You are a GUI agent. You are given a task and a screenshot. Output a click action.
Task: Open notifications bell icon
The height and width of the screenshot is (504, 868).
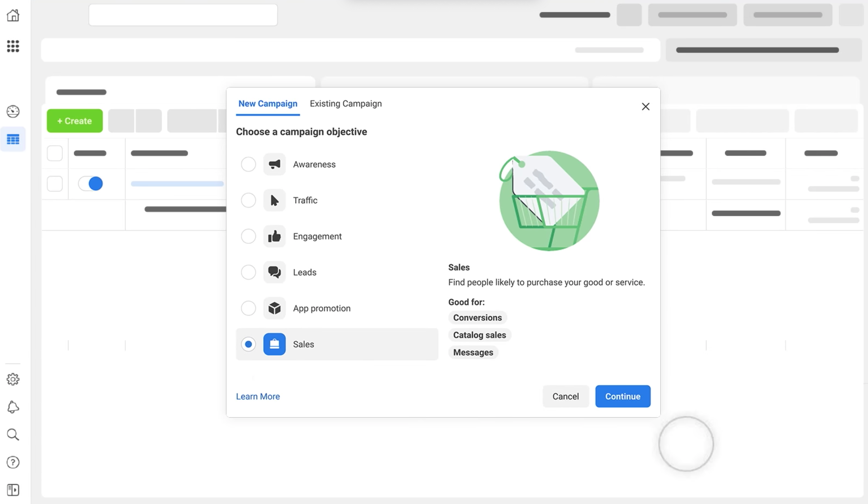pos(13,407)
